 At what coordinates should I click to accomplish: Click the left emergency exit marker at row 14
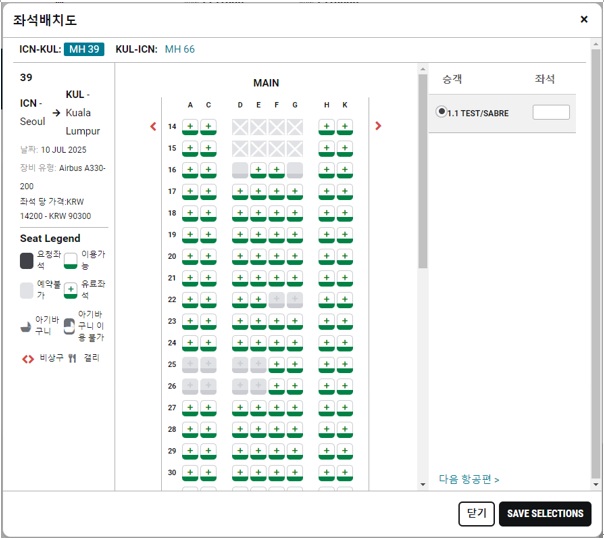pos(153,126)
